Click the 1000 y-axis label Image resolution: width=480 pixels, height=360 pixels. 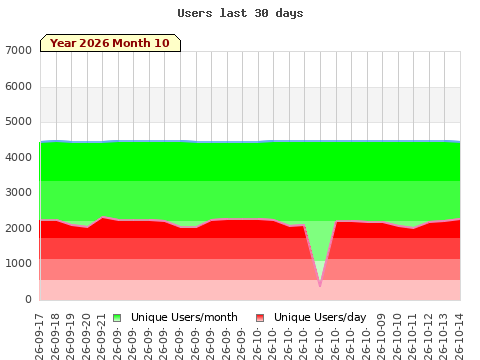click(18, 263)
